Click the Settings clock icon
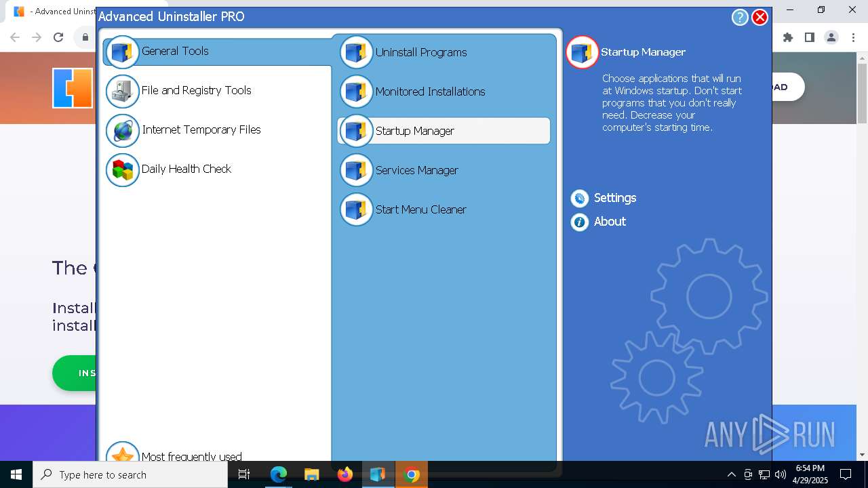The height and width of the screenshot is (488, 868). point(580,198)
